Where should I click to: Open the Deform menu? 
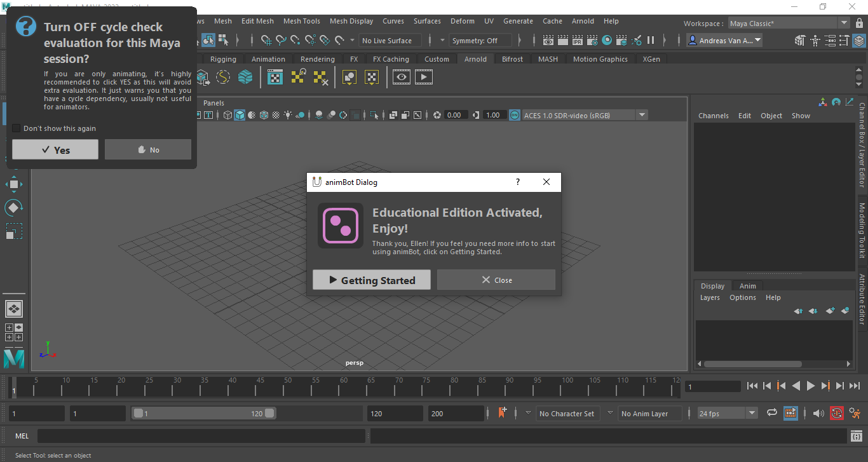tap(463, 21)
